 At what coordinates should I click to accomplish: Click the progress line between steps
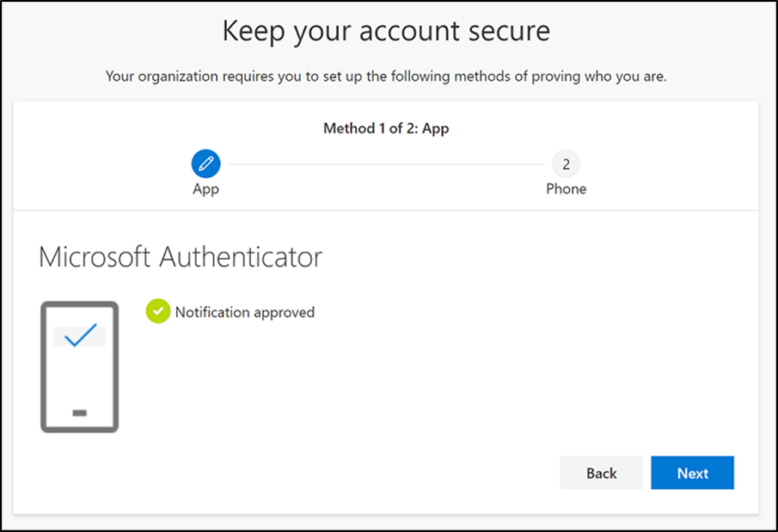tap(385, 163)
